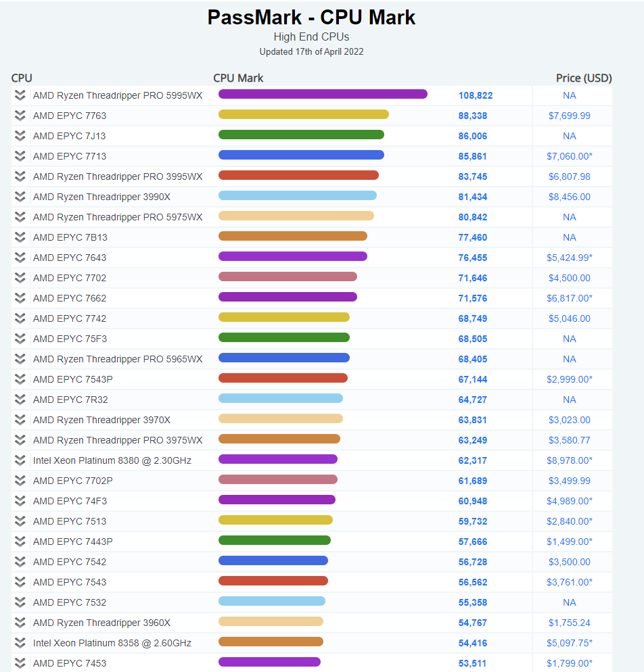Viewport: 644px width, 672px height.
Task: Expand the AMD EPYC 7543P row chevron
Action: tap(20, 379)
